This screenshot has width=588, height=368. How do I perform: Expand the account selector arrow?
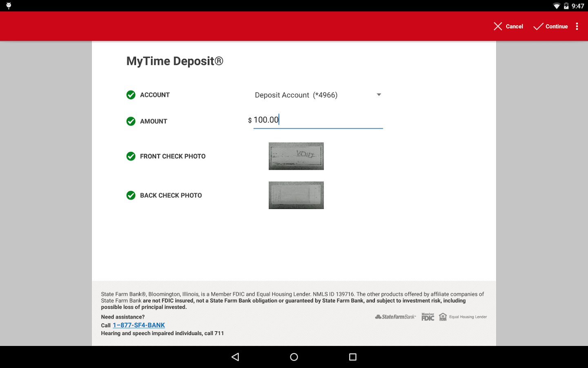coord(379,94)
